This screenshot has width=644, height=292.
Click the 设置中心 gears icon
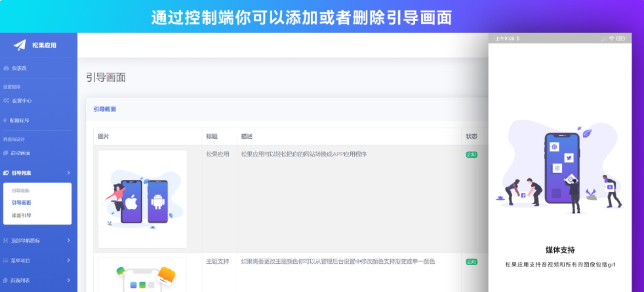[x=7, y=101]
